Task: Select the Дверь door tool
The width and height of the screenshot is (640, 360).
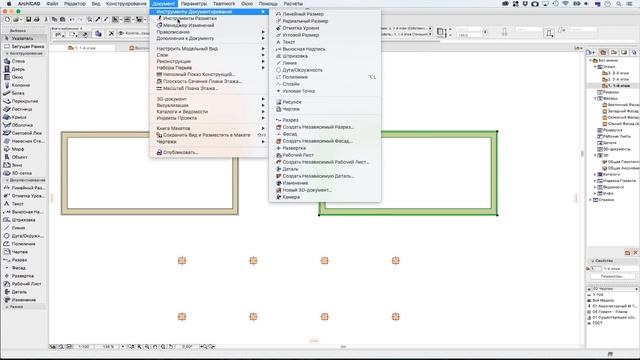Action: pos(24,69)
